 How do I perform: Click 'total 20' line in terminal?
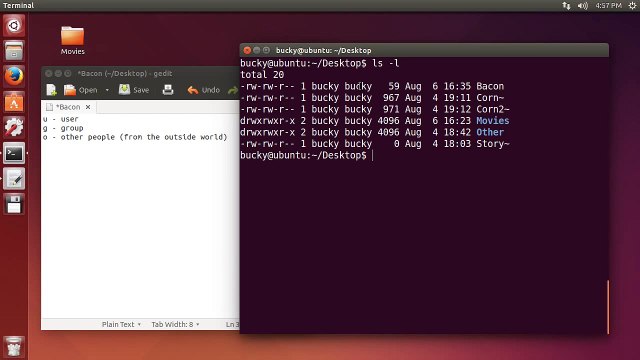262,75
